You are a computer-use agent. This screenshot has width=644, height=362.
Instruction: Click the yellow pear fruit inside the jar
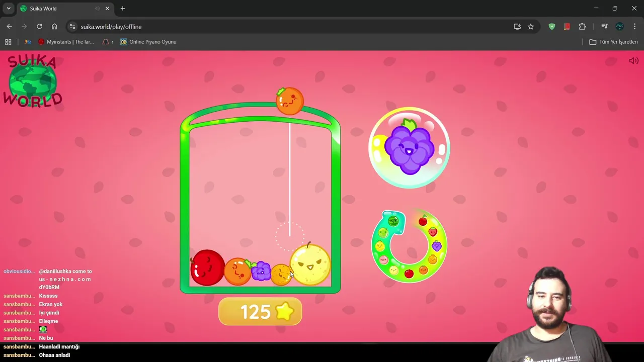pyautogui.click(x=310, y=264)
